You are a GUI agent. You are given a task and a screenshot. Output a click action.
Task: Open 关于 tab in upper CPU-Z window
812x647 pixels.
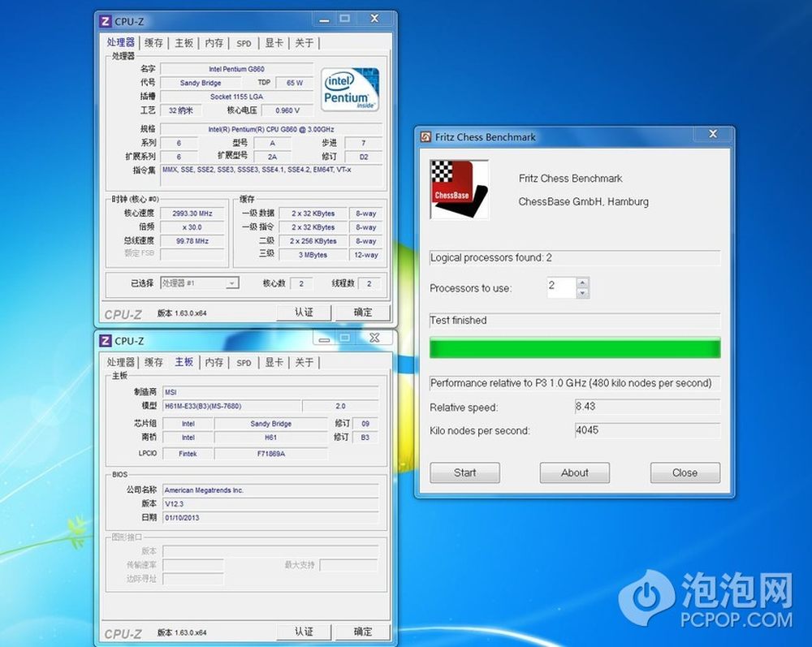click(x=304, y=43)
